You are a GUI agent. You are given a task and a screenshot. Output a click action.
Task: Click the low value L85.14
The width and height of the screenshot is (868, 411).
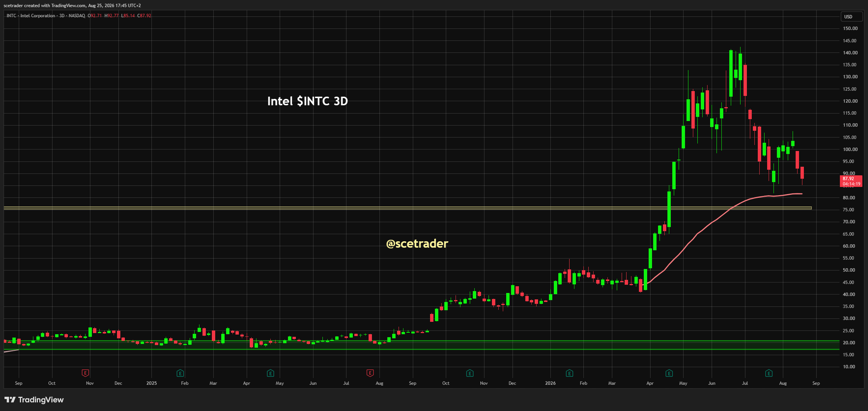pyautogui.click(x=128, y=16)
